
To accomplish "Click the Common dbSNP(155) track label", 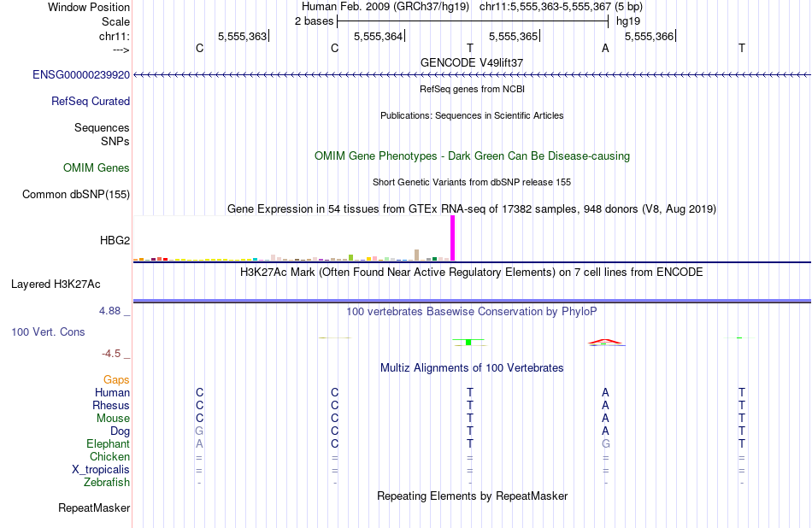I will 75,194.
